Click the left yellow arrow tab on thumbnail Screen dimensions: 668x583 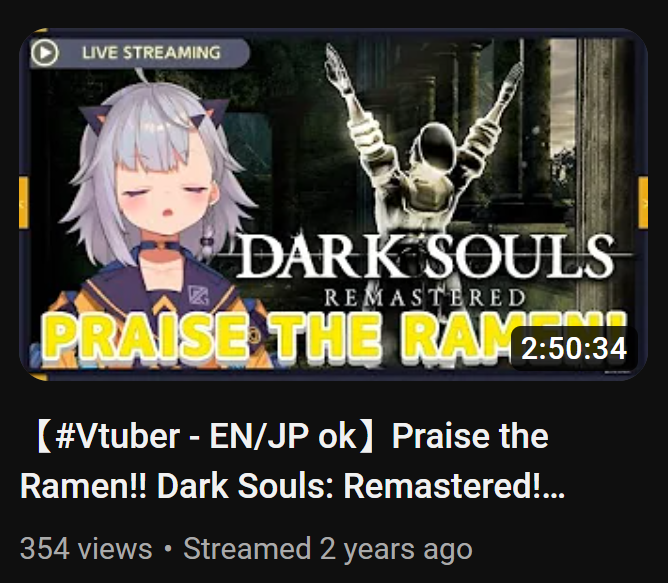(24, 203)
